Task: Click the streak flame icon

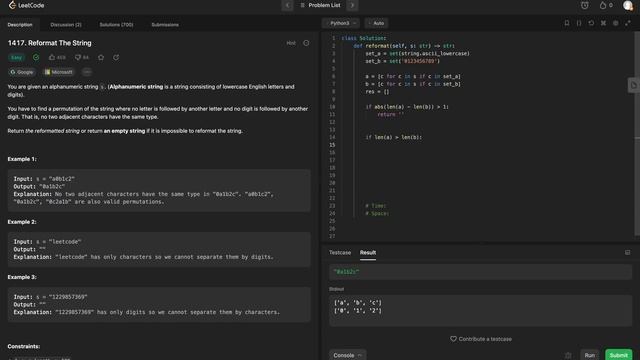Action: (x=603, y=5)
